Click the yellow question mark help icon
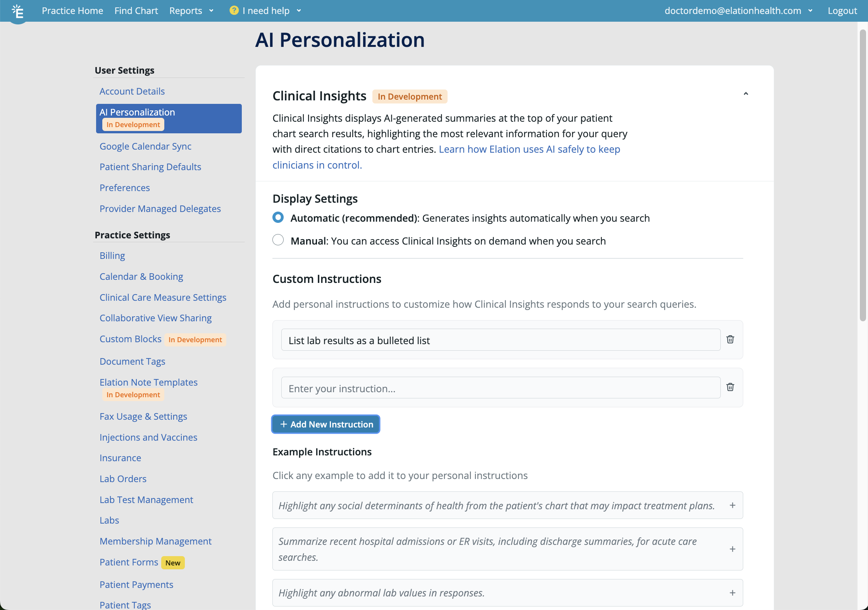This screenshot has width=868, height=610. (234, 10)
